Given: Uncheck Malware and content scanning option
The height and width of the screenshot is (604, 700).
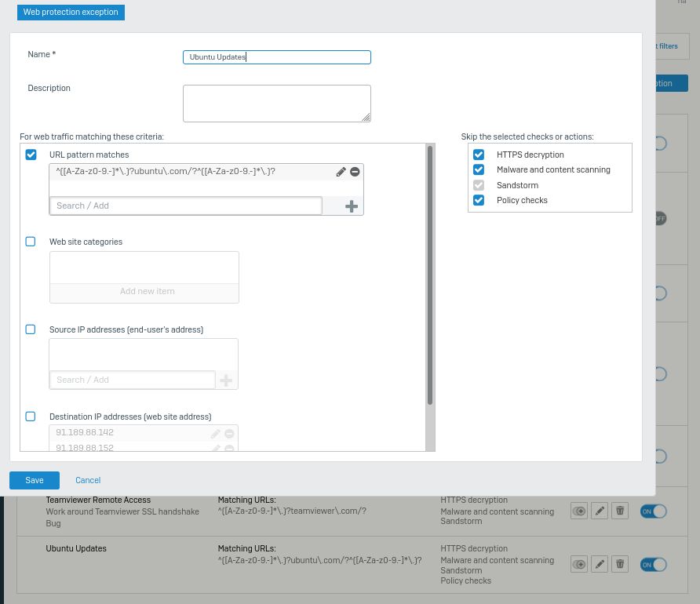Looking at the screenshot, I should 479,169.
